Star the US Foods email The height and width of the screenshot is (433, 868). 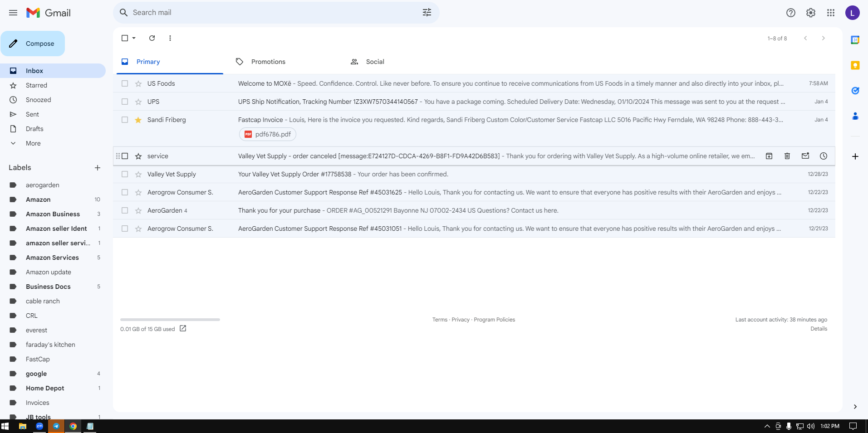pos(138,83)
